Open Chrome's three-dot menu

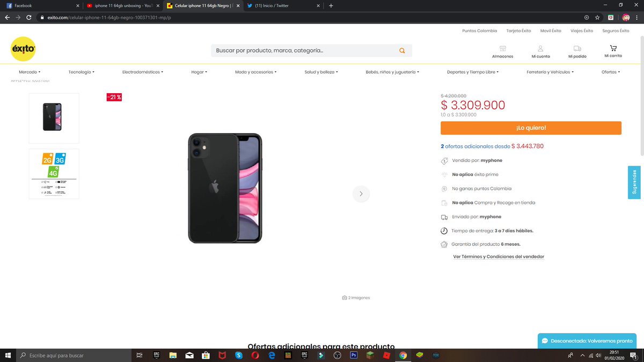point(637,17)
